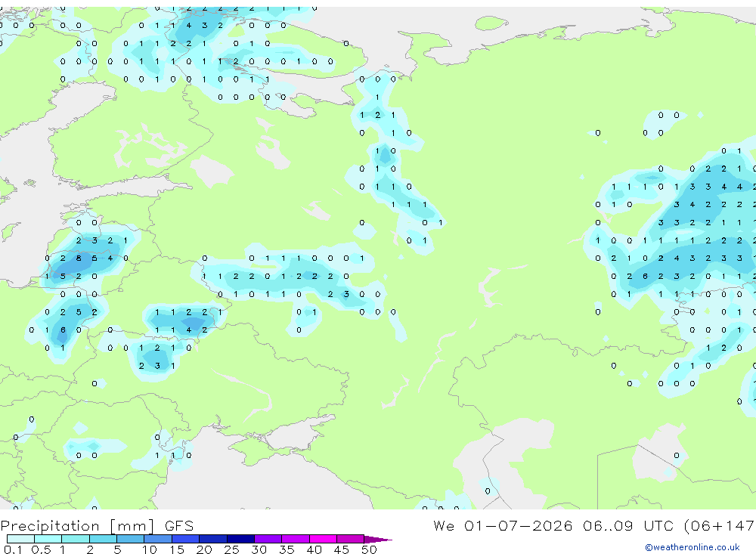Click the '15' legend scale label
This screenshot has height=554, width=756.
177,549
